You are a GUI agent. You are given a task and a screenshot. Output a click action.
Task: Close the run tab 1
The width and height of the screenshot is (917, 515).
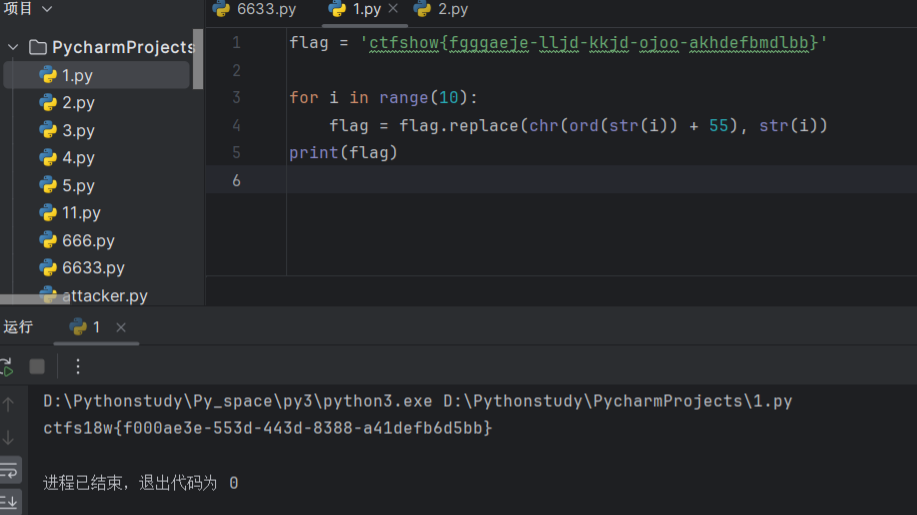pos(120,327)
